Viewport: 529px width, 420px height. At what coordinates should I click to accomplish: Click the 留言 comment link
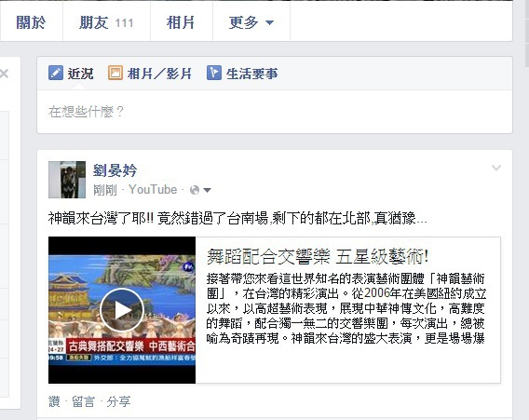tap(83, 401)
